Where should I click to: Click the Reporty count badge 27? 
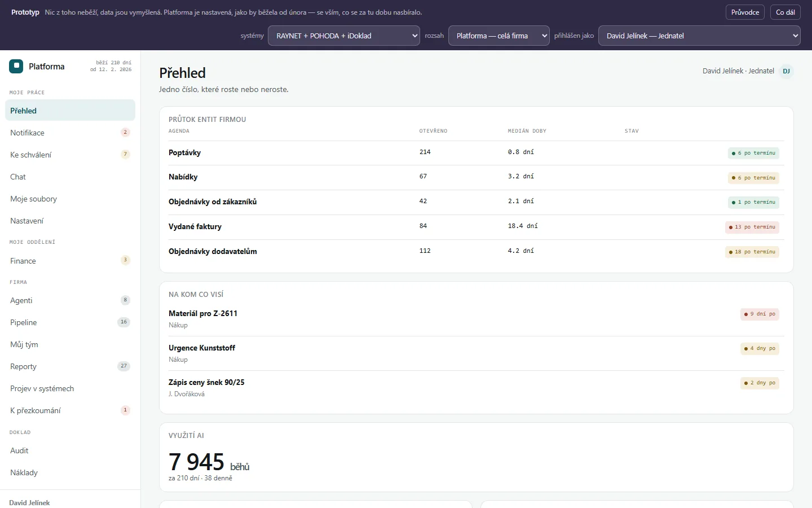(123, 366)
